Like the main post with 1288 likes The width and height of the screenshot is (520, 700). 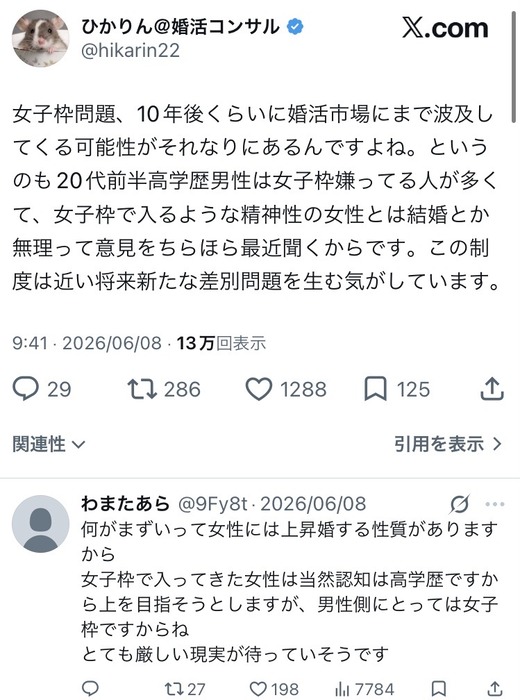tap(259, 389)
